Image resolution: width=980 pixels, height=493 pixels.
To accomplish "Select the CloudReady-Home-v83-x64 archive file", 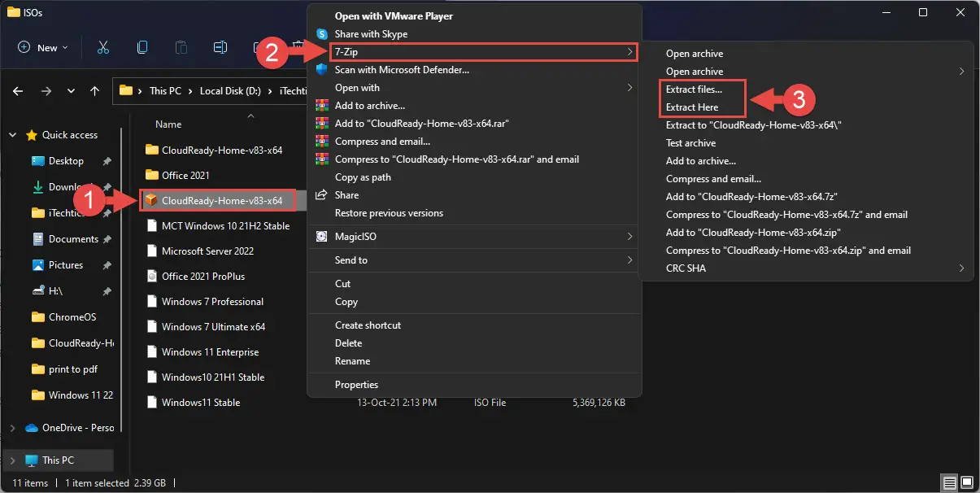I will click(x=222, y=200).
